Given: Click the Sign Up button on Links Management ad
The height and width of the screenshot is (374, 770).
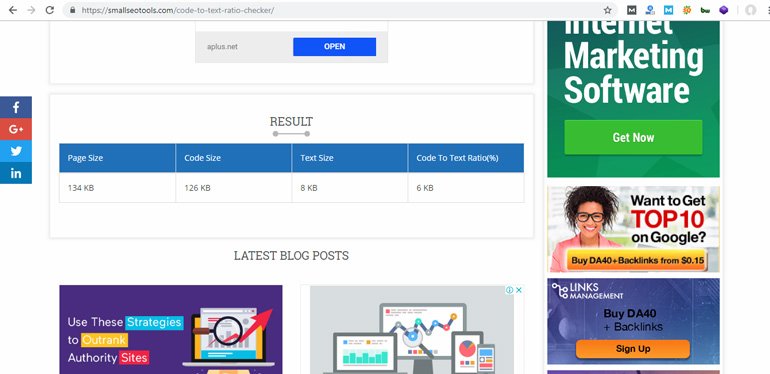Looking at the screenshot, I should 632,349.
